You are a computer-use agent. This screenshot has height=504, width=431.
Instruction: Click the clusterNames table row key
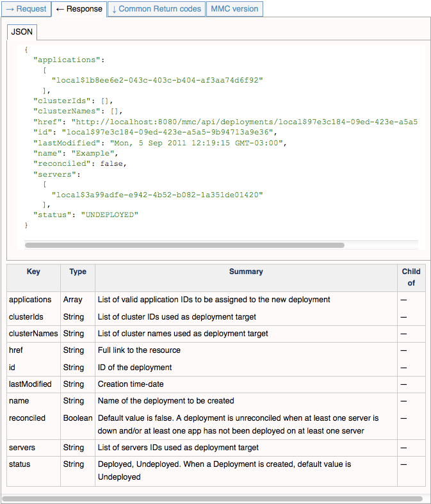point(33,334)
